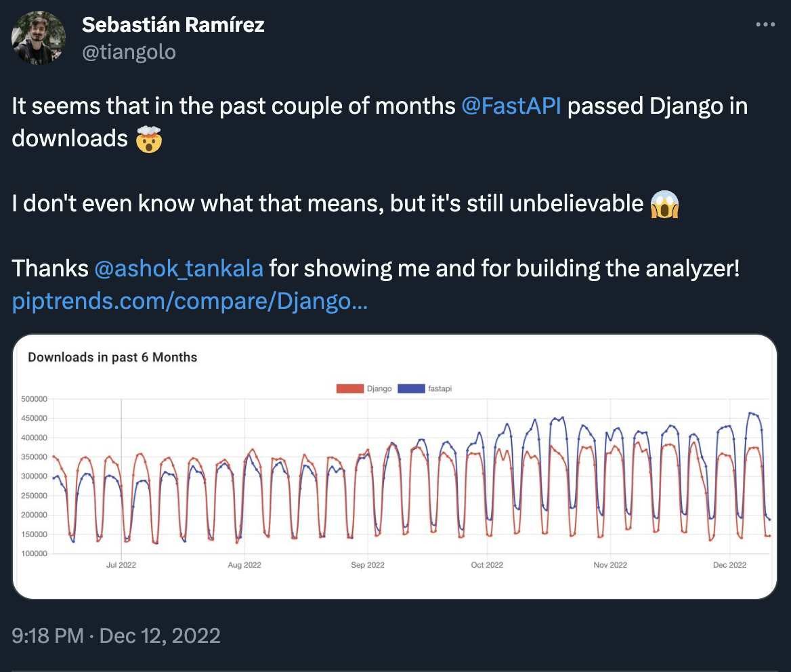Click the screaming face emoji

664,204
